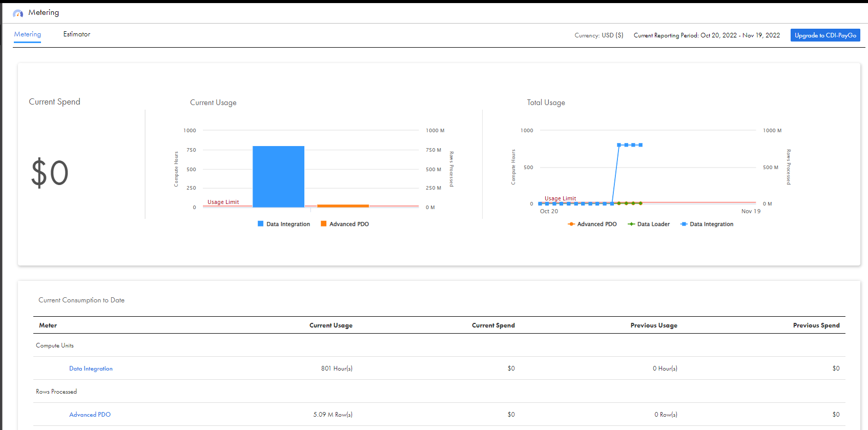Click the Current Usage chart title
Screen dimensions: 868x430
(x=213, y=103)
